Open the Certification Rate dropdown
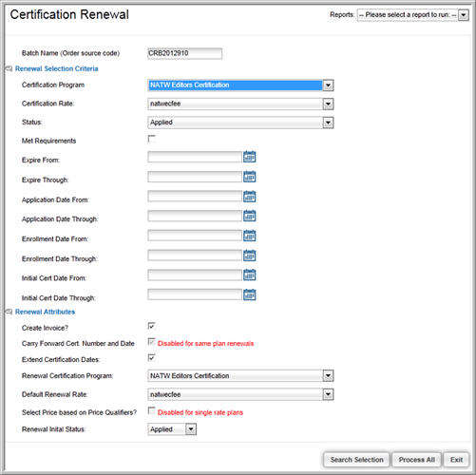The width and height of the screenshot is (476, 475). [328, 104]
